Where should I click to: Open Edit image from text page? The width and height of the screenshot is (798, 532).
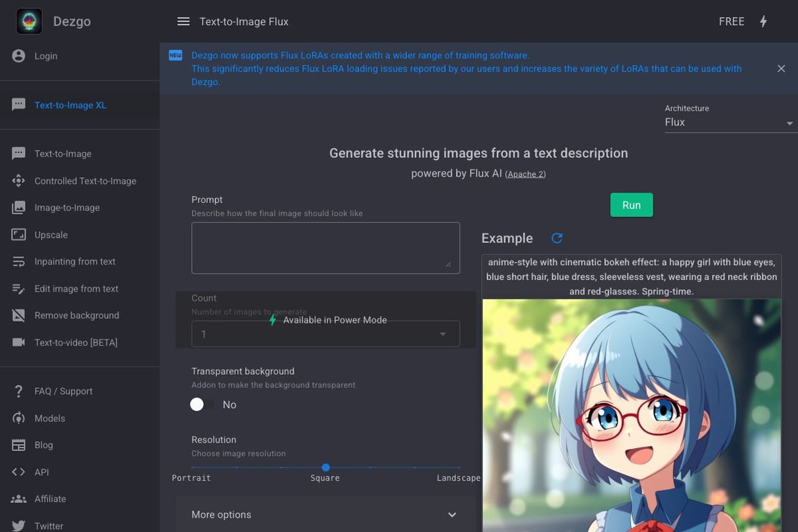[x=80, y=289]
